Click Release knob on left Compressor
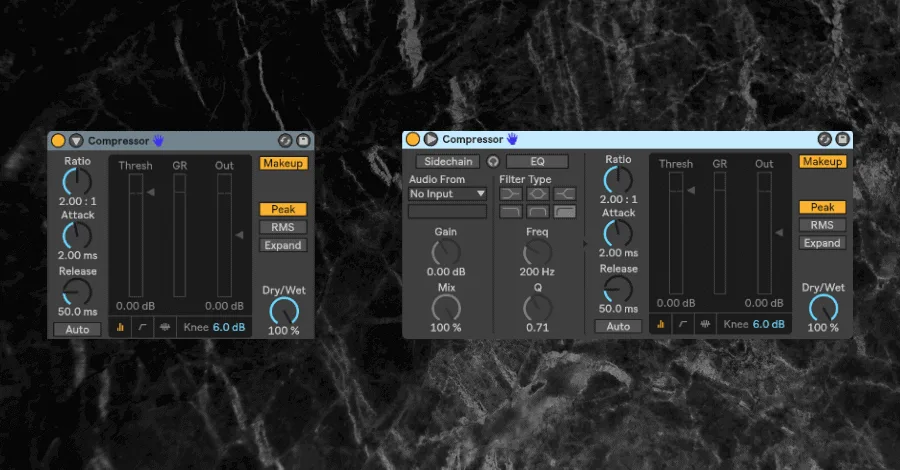 77,292
